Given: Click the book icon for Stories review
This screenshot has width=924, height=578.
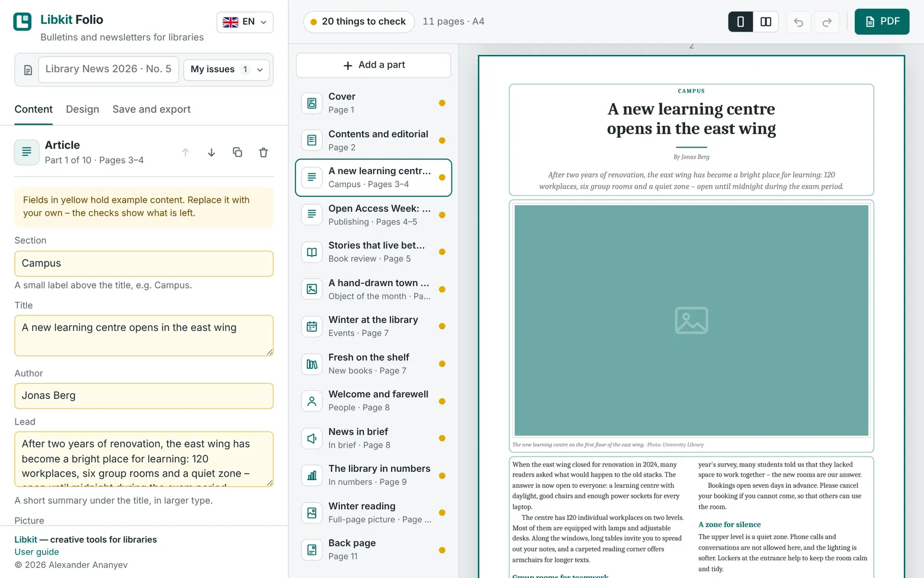Looking at the screenshot, I should [312, 252].
